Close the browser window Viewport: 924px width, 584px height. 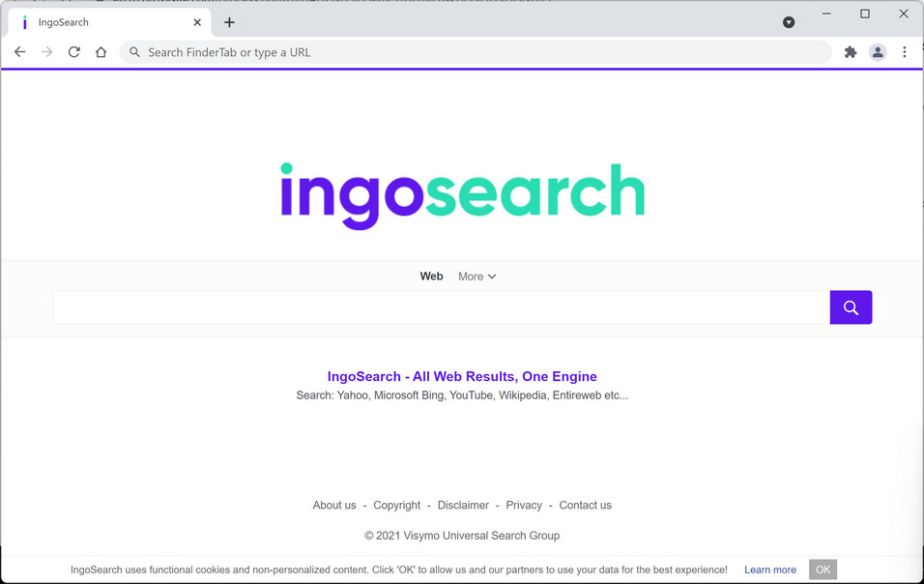coord(904,14)
